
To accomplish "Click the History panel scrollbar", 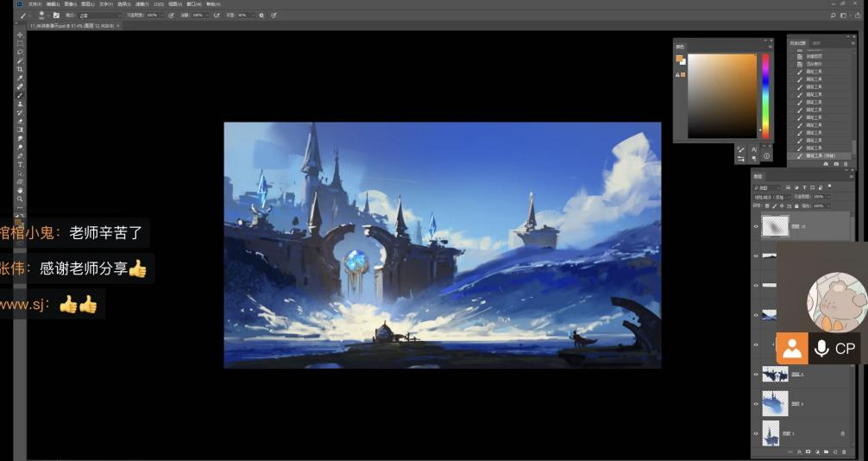I will click(x=853, y=148).
